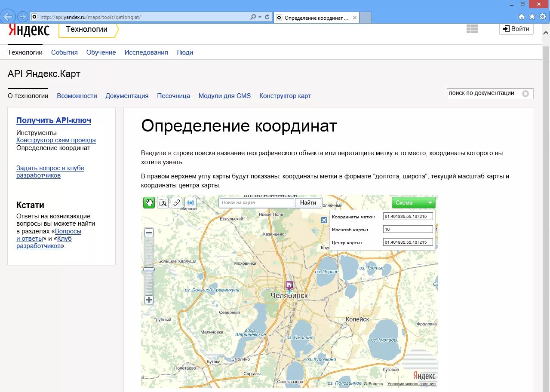
Task: Click the Найти map search button
Action: [x=308, y=202]
